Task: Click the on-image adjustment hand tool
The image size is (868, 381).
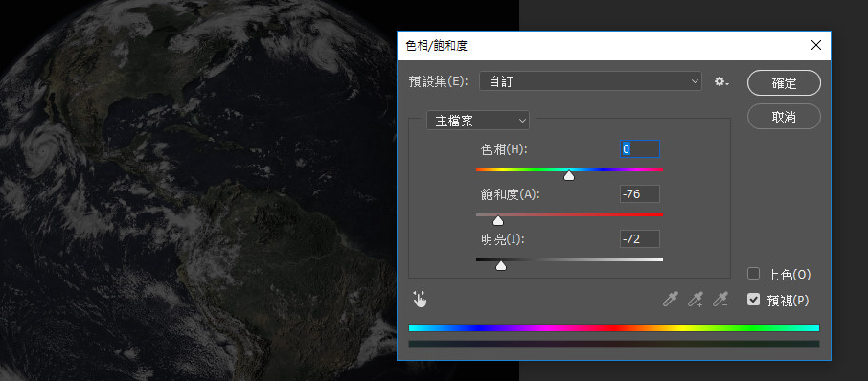Action: [x=421, y=300]
